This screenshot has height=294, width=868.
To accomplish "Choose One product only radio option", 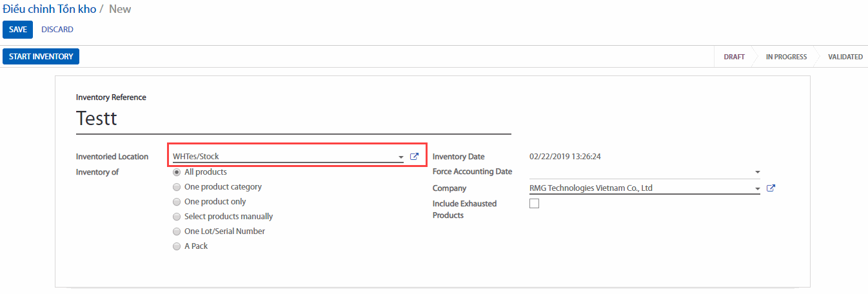I will (x=177, y=202).
